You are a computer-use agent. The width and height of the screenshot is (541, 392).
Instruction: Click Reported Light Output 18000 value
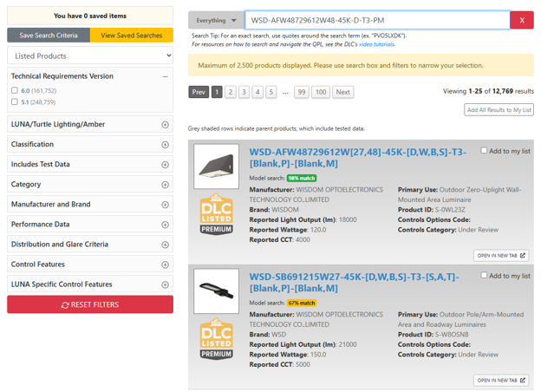(x=348, y=219)
